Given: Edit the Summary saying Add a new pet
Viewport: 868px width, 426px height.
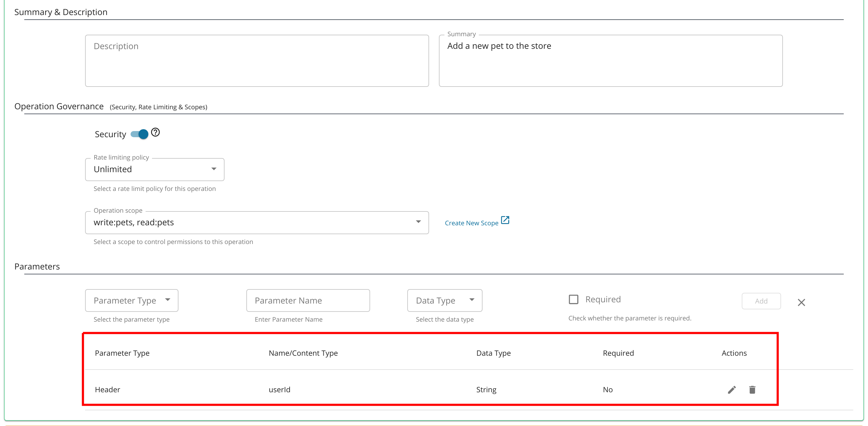Looking at the screenshot, I should 611,61.
